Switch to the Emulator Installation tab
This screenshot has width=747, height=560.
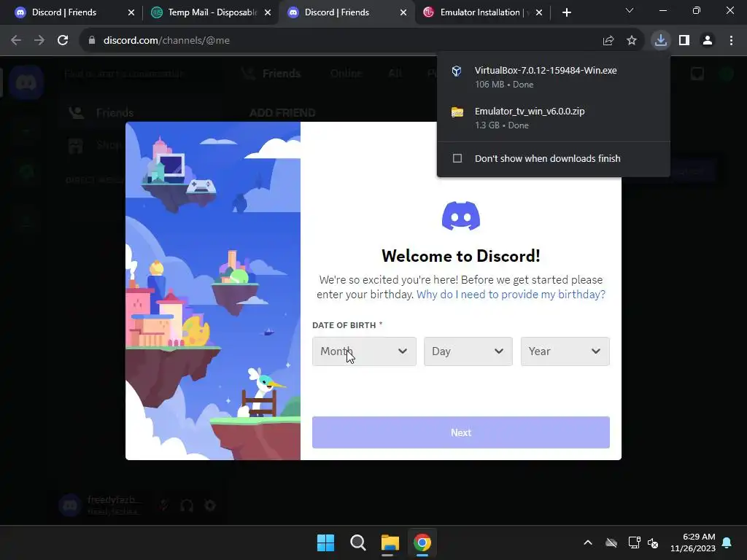coord(480,12)
